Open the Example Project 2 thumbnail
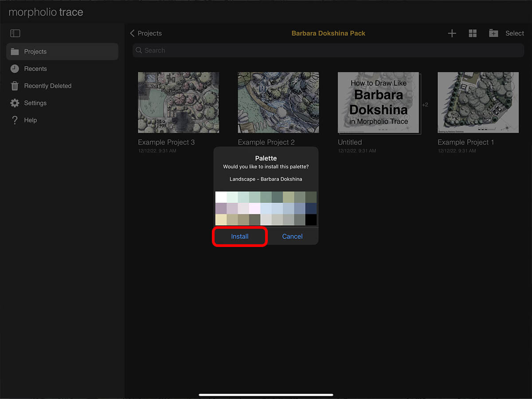This screenshot has height=399, width=532. point(278,102)
